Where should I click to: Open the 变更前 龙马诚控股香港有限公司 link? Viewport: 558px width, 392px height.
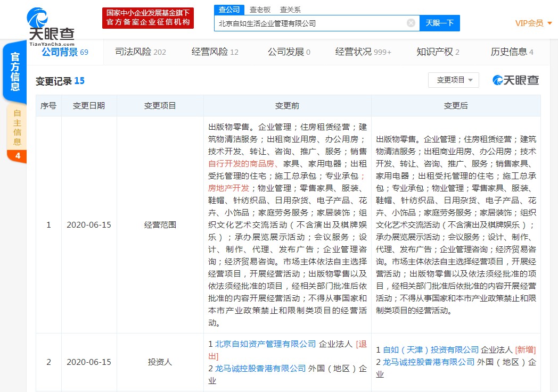point(260,368)
